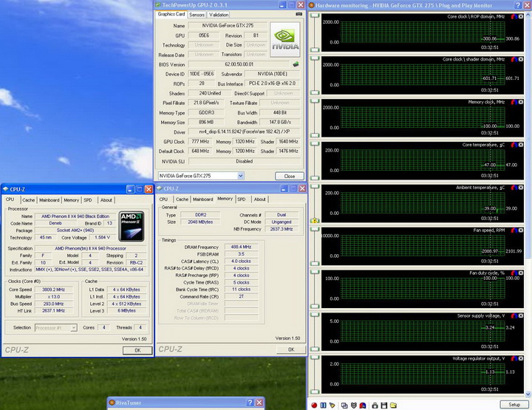The width and height of the screenshot is (532, 410).
Task: Click the GPU Clock 777 MHz field
Action: 200,141
